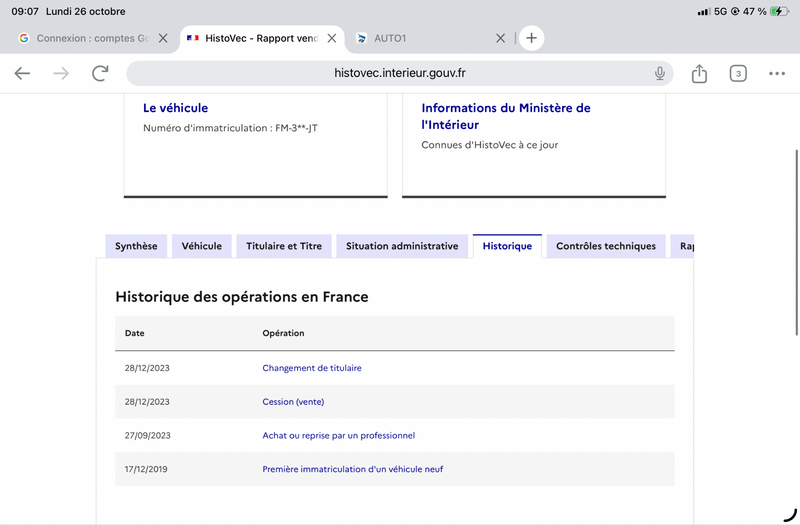Tap the clock 09:07 in status bar

[x=25, y=11]
